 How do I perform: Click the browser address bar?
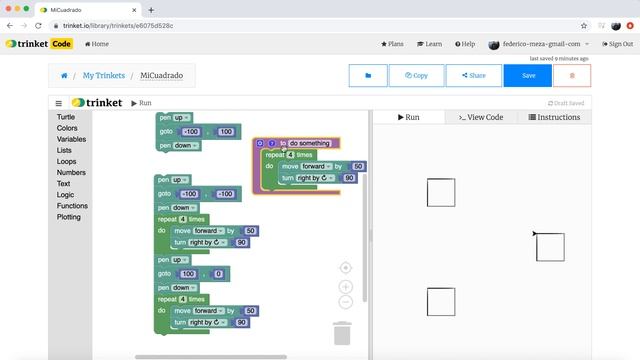coord(314,26)
